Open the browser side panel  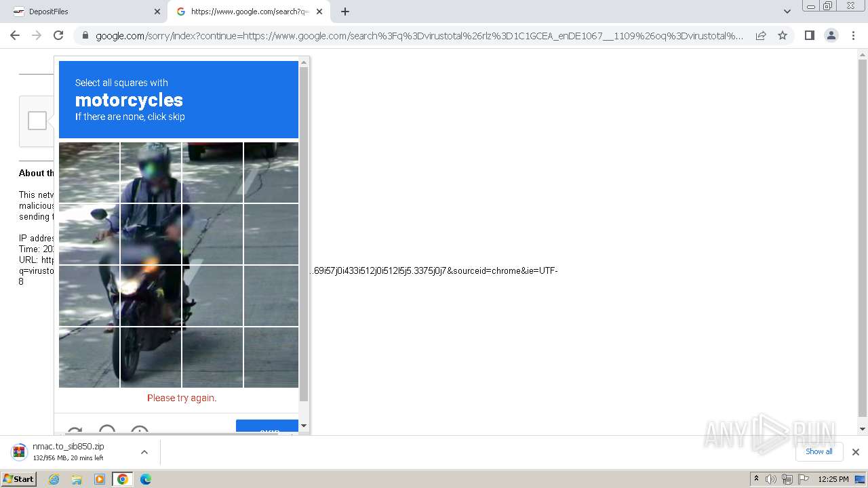809,35
